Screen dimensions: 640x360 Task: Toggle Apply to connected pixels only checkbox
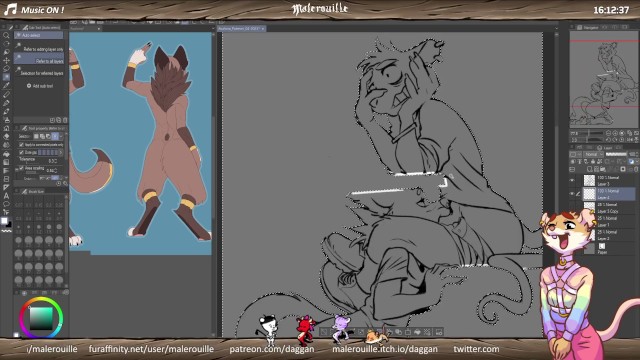click(21, 144)
